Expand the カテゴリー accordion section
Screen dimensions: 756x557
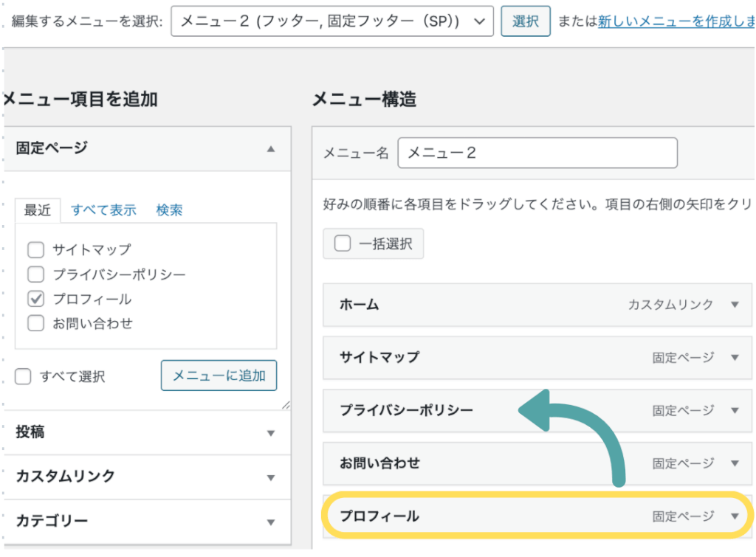point(270,522)
